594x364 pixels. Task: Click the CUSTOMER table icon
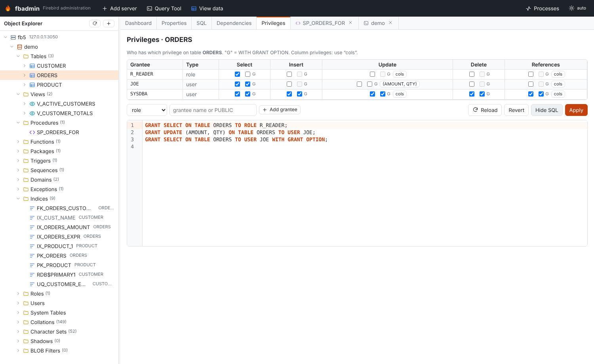coord(32,66)
